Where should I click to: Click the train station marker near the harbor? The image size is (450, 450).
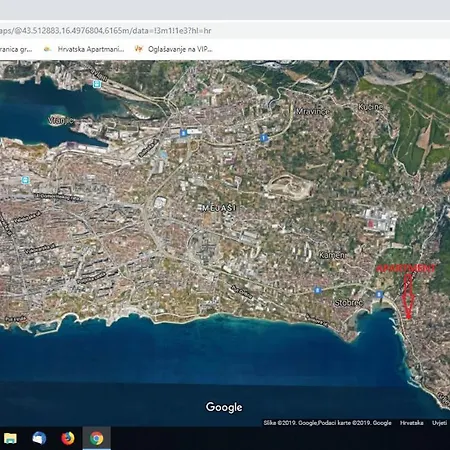click(x=97, y=84)
